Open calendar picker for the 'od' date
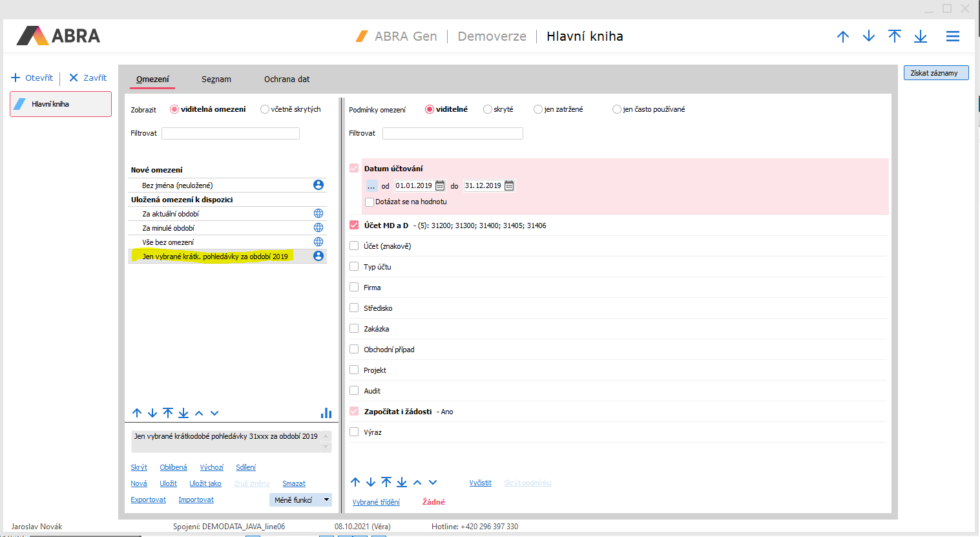Screen dimensions: 980x537 (440, 186)
